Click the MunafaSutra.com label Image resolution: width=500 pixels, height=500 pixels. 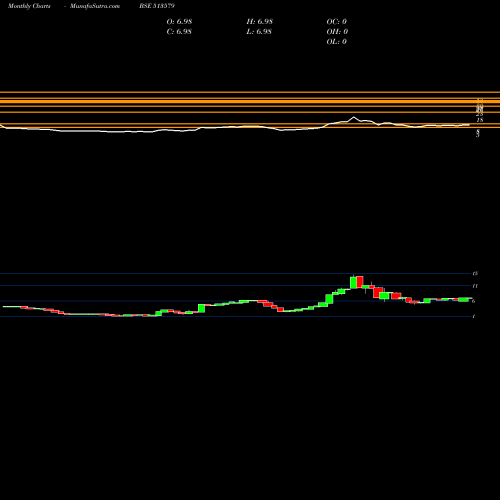[95, 6]
